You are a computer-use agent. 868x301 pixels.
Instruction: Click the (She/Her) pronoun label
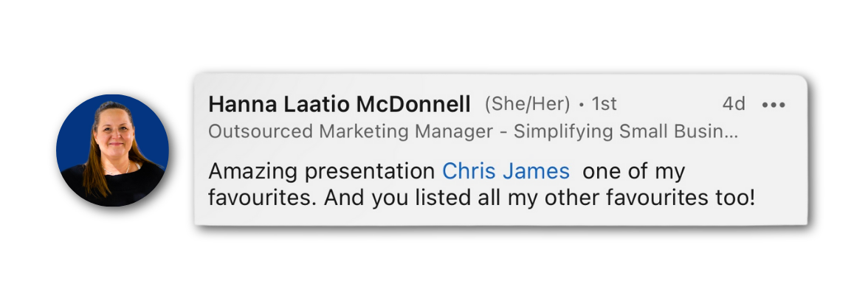point(527,104)
